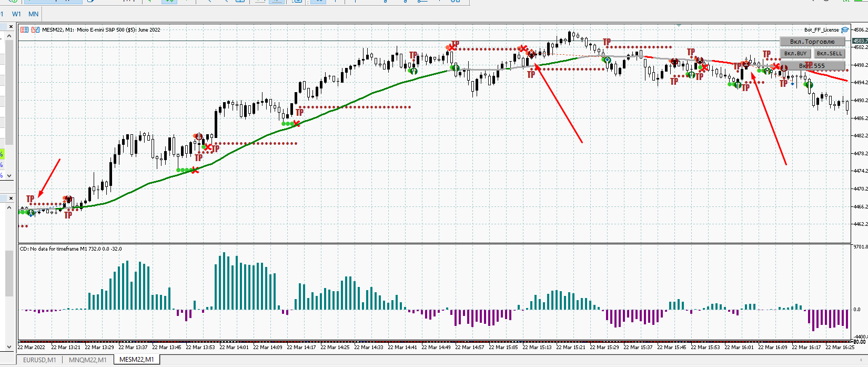Click the 22 Mar 16:25 time label
868x367 pixels.
click(840, 348)
